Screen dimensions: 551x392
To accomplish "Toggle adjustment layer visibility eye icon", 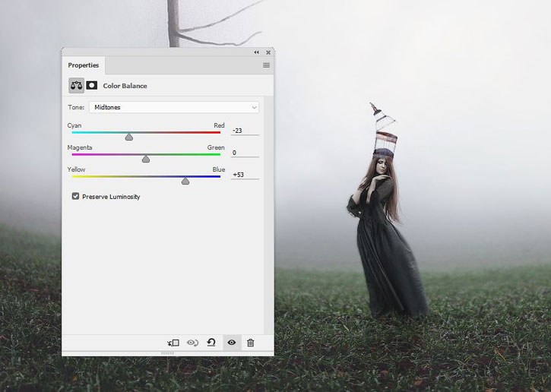I will tap(232, 343).
